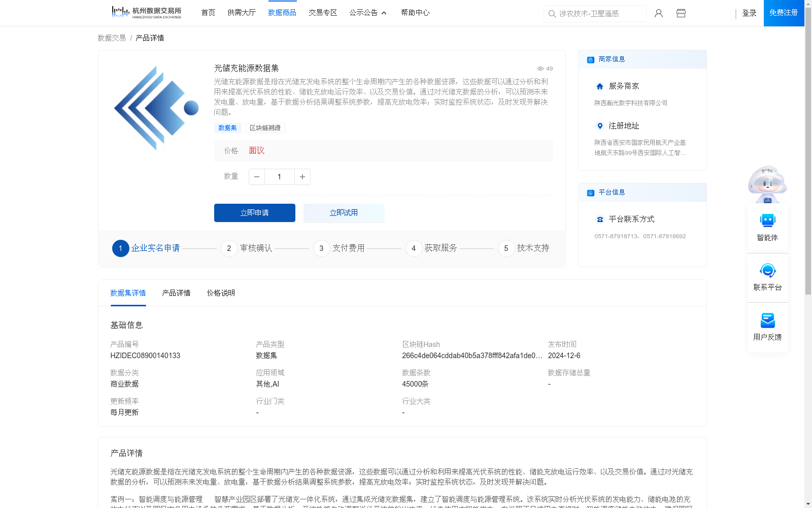The height and width of the screenshot is (508, 812).
Task: Open the store cart icon in header
Action: pos(681,13)
